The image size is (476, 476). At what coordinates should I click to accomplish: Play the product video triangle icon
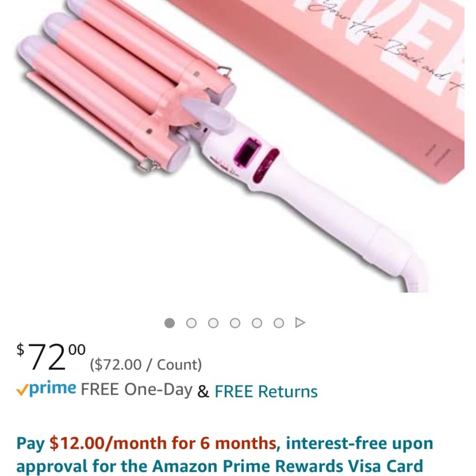(300, 323)
